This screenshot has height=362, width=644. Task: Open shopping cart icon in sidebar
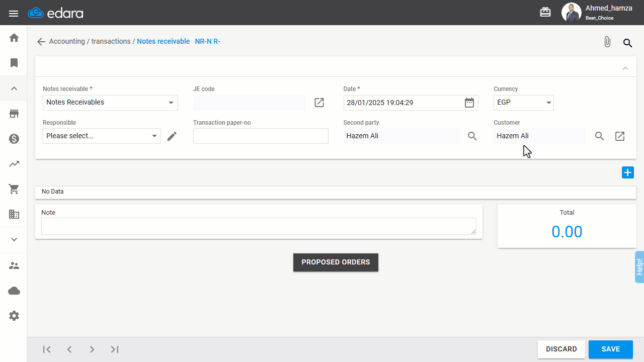click(14, 189)
